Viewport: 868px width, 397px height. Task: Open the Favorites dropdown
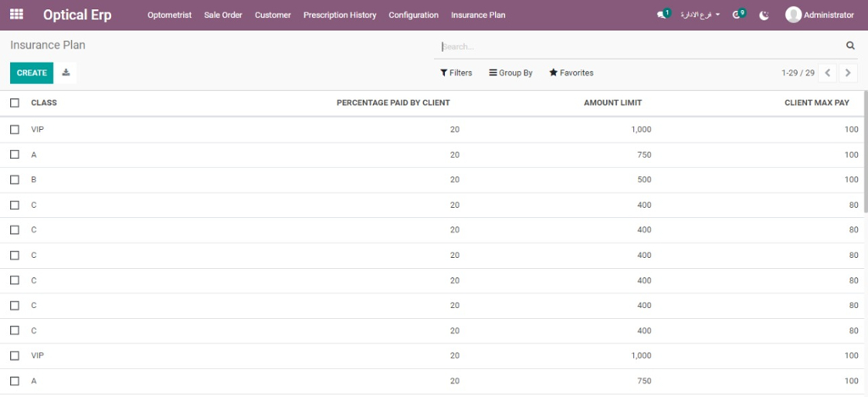tap(571, 73)
